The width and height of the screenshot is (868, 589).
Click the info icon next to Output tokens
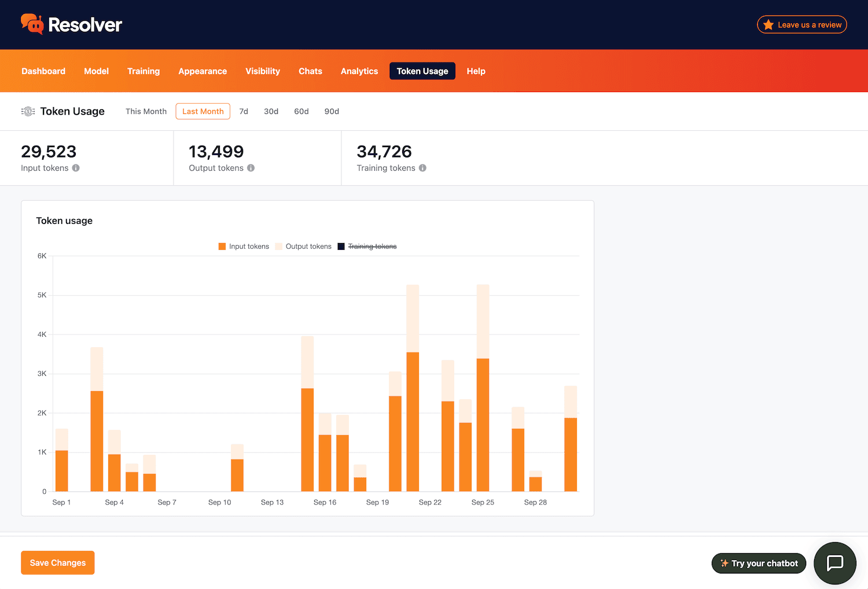pos(251,168)
